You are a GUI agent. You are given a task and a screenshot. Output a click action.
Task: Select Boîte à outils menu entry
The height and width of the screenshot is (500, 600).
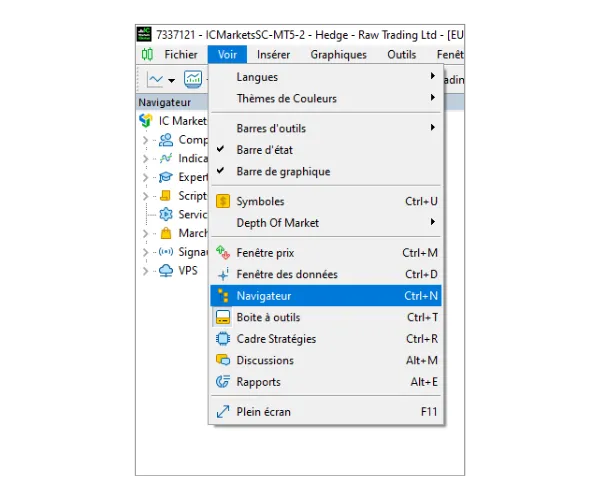click(x=326, y=317)
